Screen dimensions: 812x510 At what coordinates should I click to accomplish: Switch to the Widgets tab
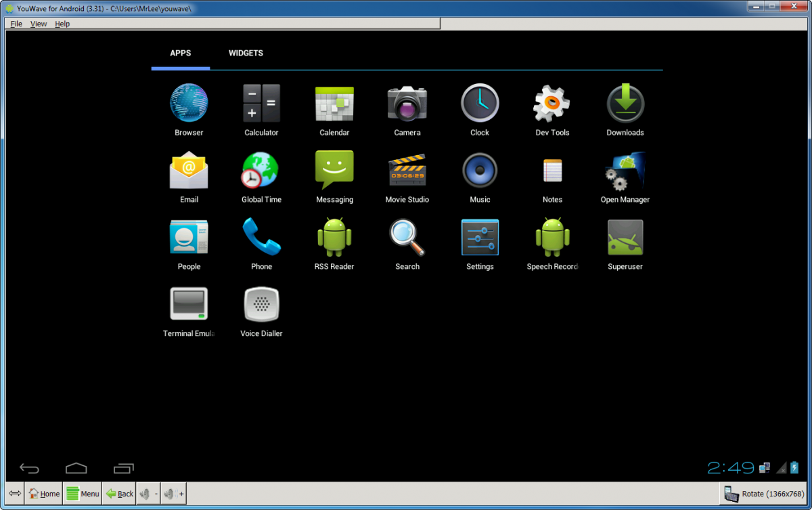246,54
